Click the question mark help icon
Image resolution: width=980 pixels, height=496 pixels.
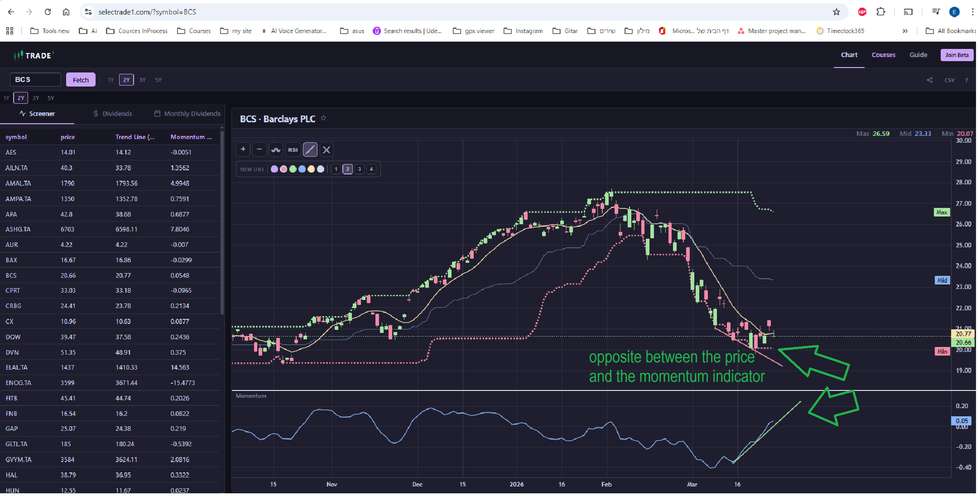coord(966,80)
